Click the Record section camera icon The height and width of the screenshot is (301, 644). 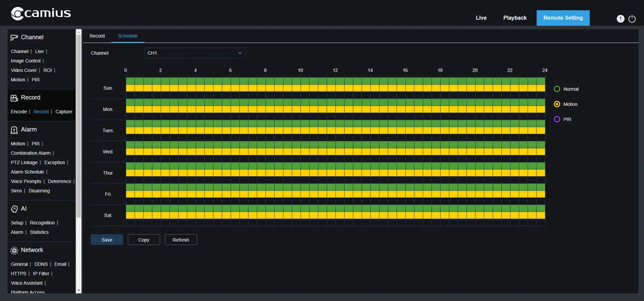click(x=14, y=98)
